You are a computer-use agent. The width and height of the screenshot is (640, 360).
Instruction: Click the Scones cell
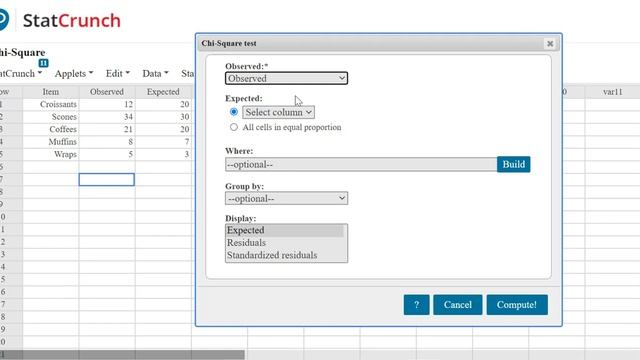click(x=51, y=117)
